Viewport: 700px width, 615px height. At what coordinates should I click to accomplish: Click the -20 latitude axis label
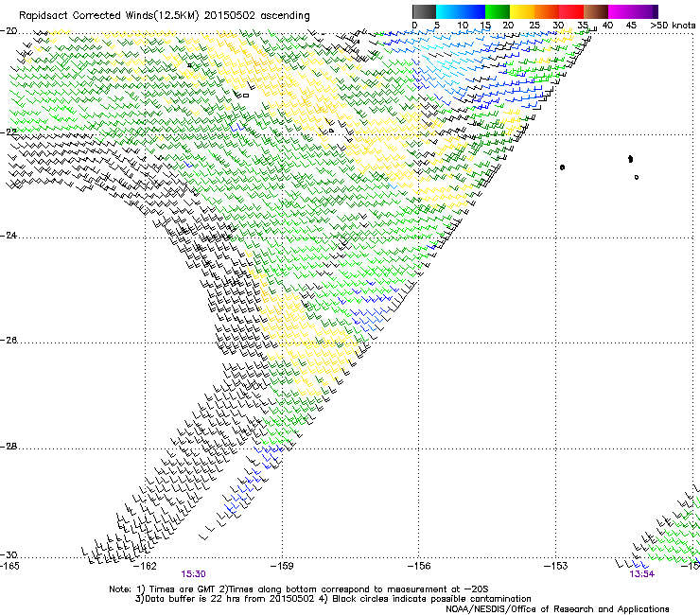[9, 31]
